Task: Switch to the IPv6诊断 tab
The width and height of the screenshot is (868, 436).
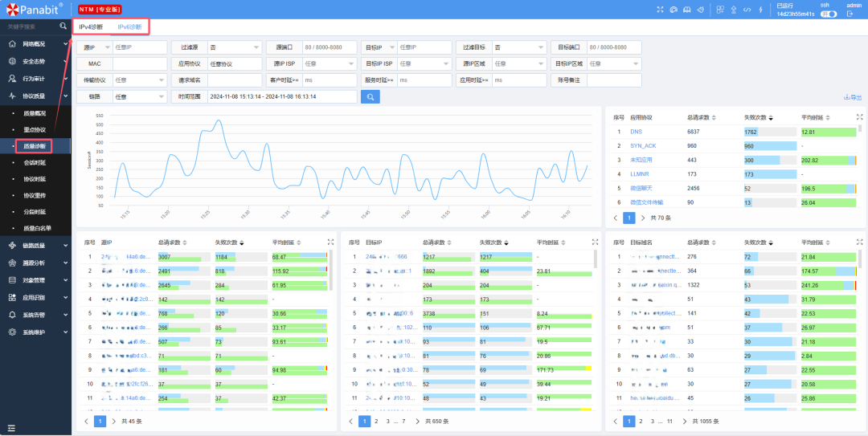Action: 129,26
